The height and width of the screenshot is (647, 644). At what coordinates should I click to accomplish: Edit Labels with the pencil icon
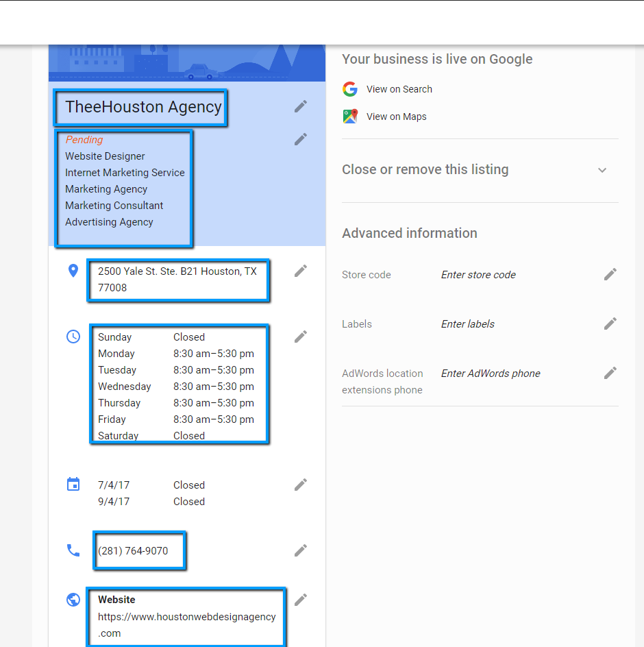(x=610, y=324)
